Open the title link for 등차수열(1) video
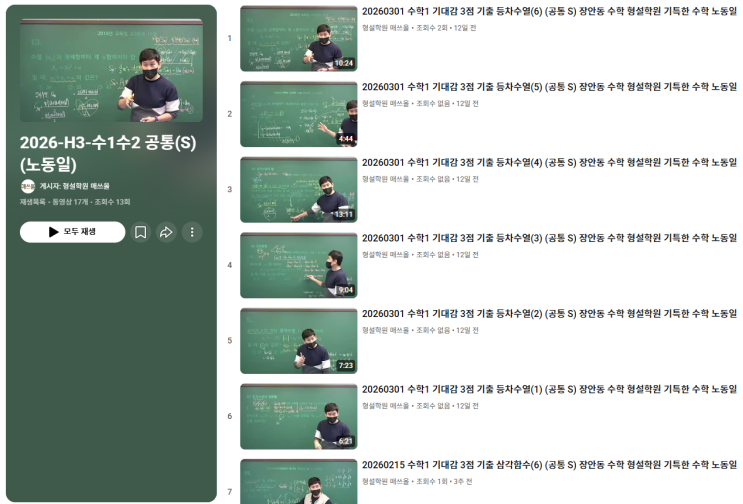The image size is (743, 504). pyautogui.click(x=550, y=389)
